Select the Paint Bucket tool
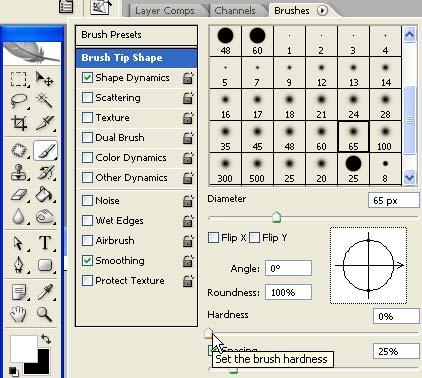Screen dimensions: 422x378 [x=45, y=195]
